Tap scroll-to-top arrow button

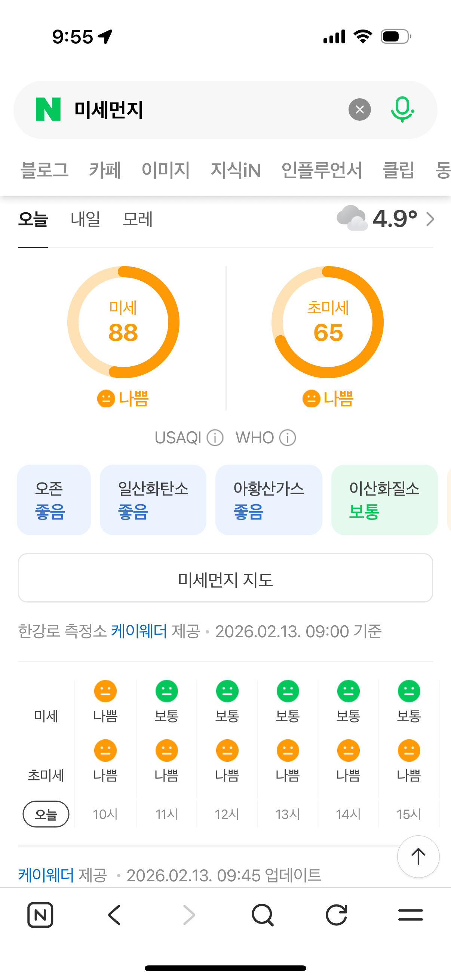click(x=418, y=856)
